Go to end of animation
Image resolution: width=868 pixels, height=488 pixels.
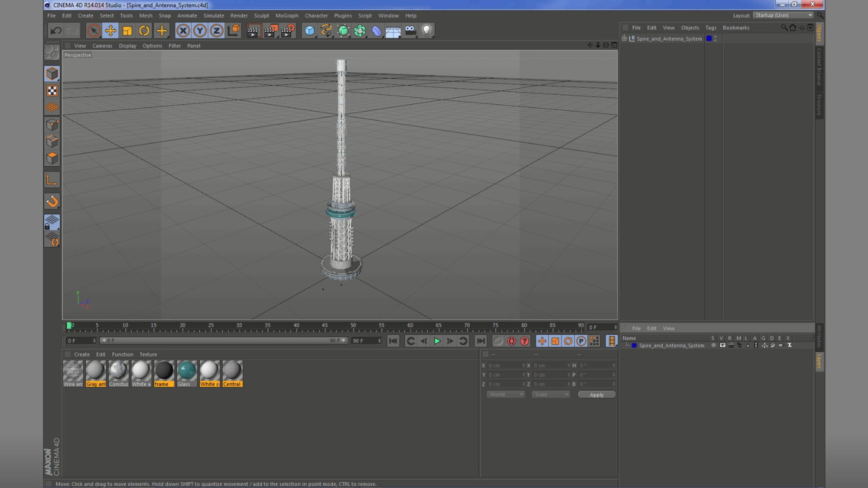click(x=481, y=341)
